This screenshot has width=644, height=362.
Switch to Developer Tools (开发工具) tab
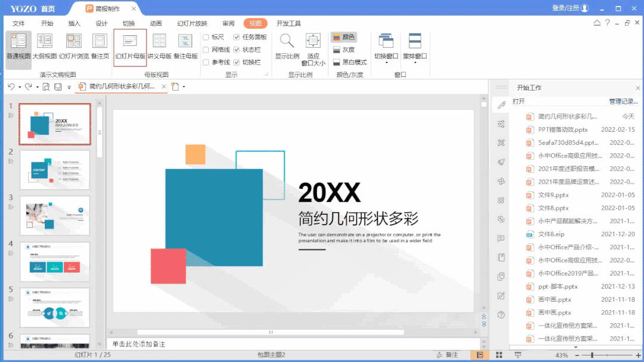click(288, 23)
